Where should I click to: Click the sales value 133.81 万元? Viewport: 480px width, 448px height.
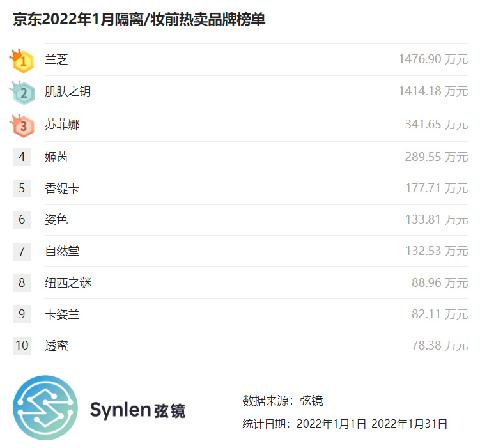[x=437, y=220]
